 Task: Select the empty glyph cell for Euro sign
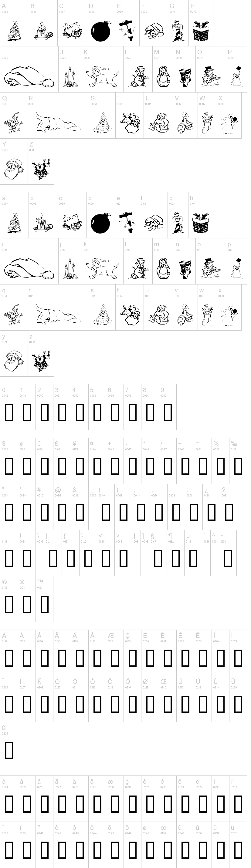[x=45, y=466]
